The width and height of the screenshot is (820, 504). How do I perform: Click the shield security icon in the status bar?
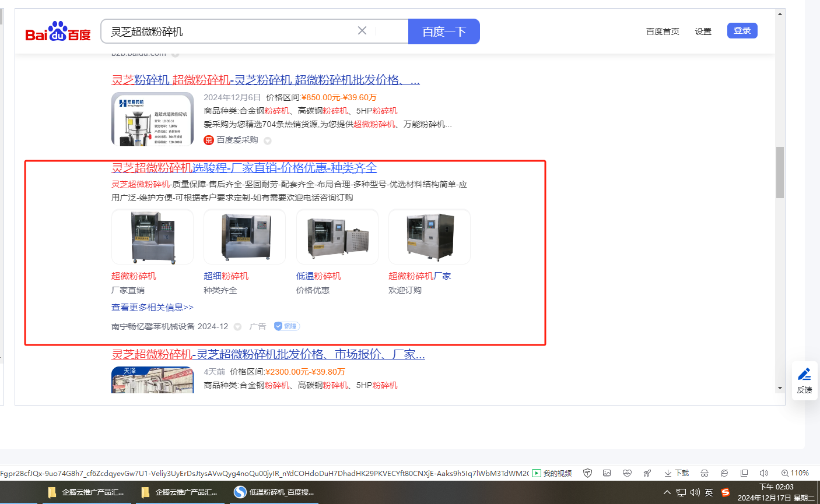[x=588, y=473]
